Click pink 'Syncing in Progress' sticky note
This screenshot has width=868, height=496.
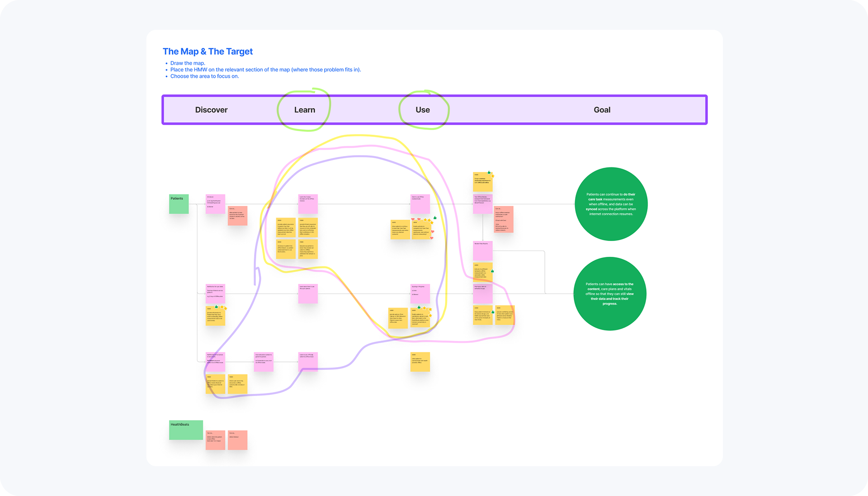pyautogui.click(x=420, y=293)
